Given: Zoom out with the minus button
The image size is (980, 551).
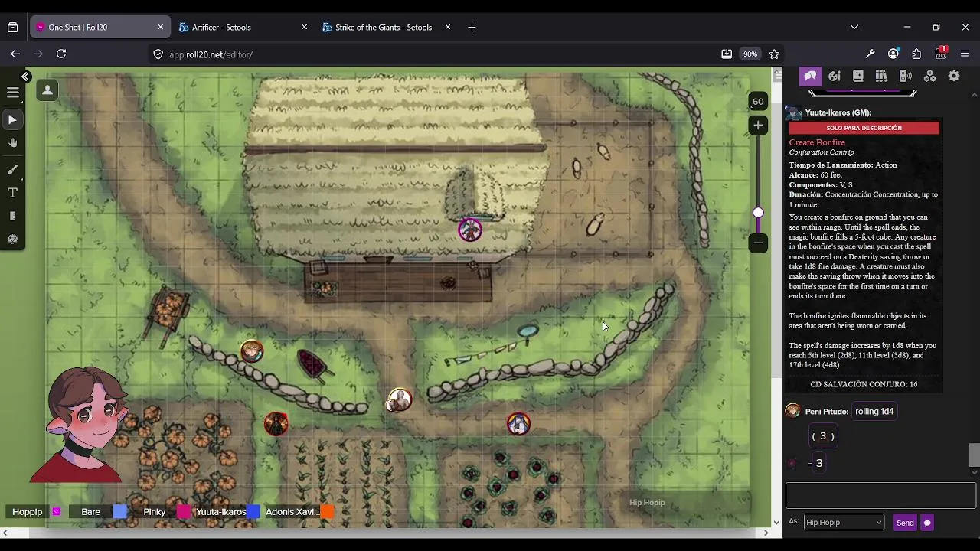Looking at the screenshot, I should (x=758, y=243).
